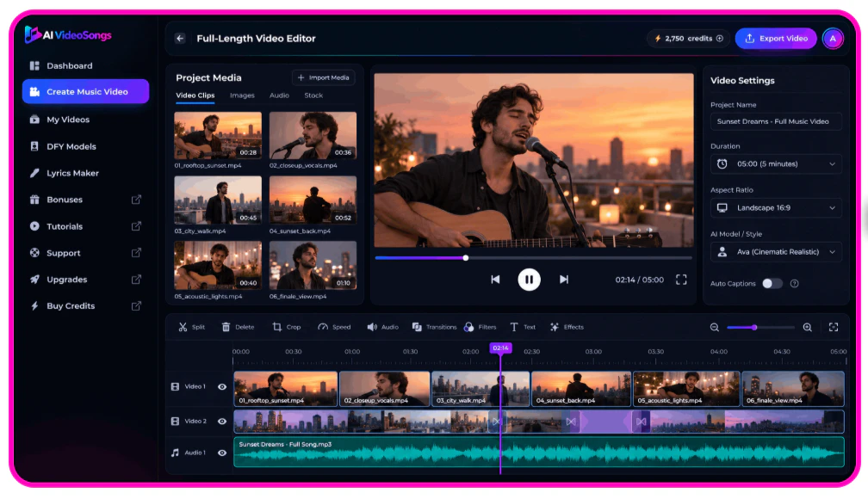Click the plus icon beside the credits counter

720,38
